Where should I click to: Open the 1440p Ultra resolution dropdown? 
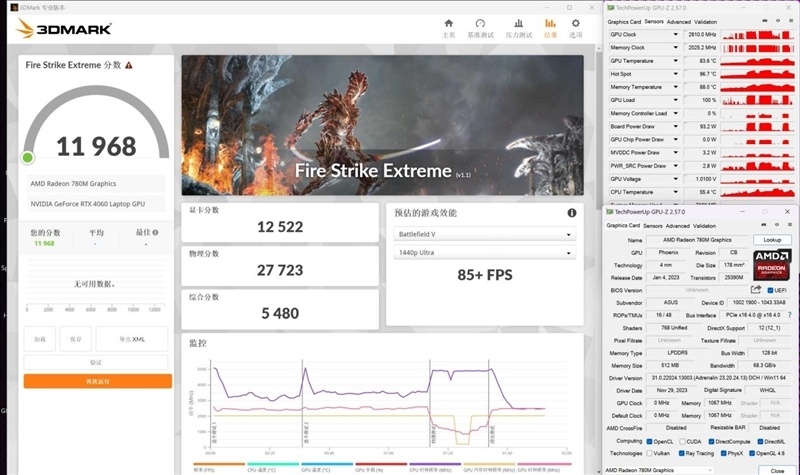click(486, 253)
